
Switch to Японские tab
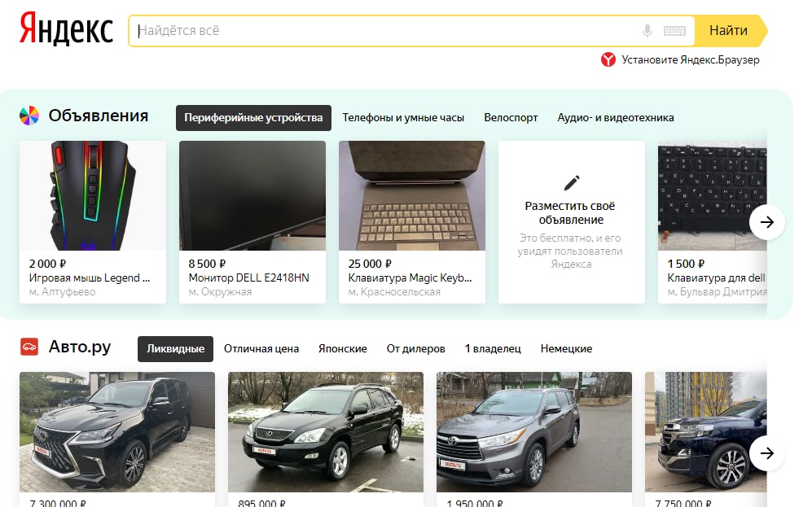tap(342, 348)
